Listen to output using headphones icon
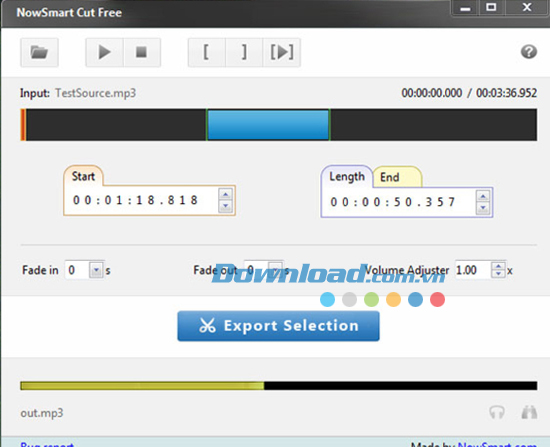The height and width of the screenshot is (447, 550). click(x=497, y=412)
